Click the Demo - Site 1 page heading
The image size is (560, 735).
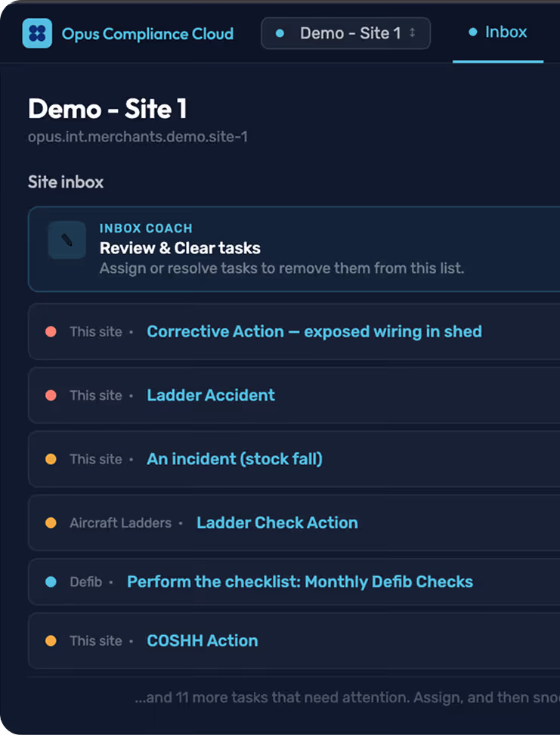(108, 109)
